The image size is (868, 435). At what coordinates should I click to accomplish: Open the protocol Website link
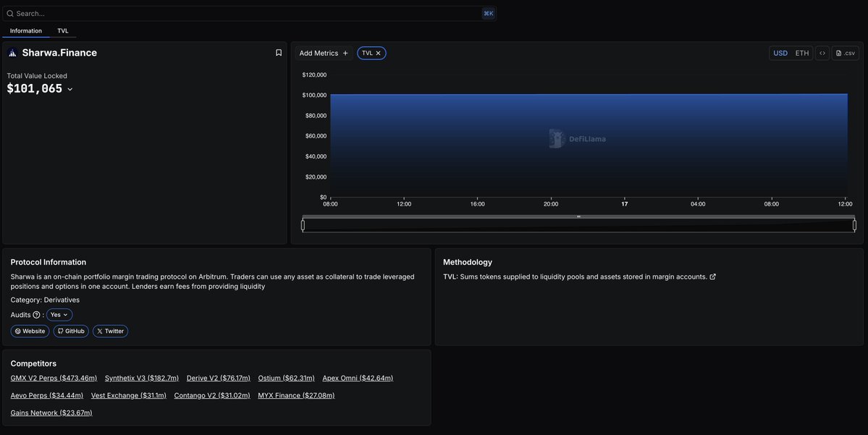[x=30, y=331]
